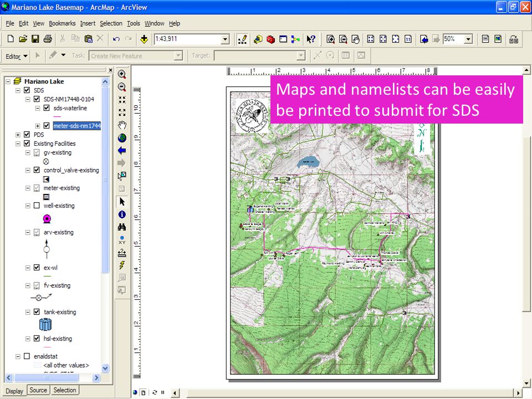The width and height of the screenshot is (532, 399).
Task: Go back to previous extent blue arrow
Action: (x=122, y=150)
